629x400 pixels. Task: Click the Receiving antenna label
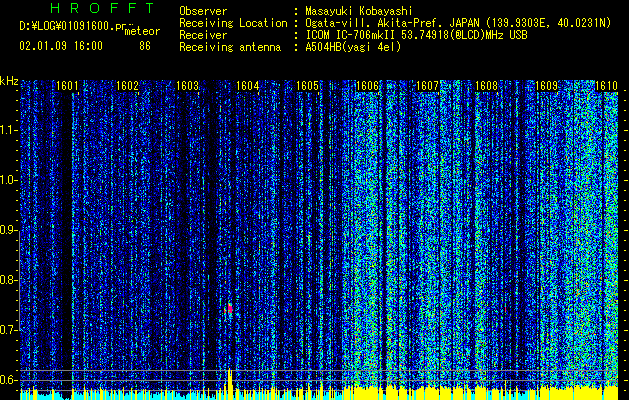click(x=230, y=47)
